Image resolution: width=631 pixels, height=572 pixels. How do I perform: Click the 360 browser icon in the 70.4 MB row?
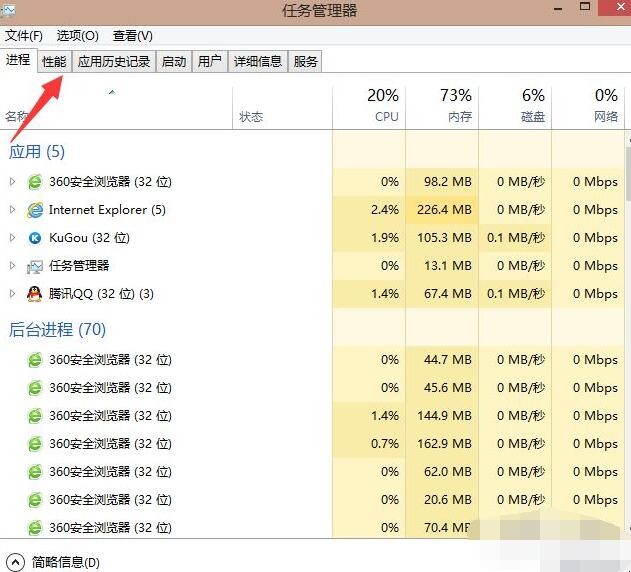35,528
